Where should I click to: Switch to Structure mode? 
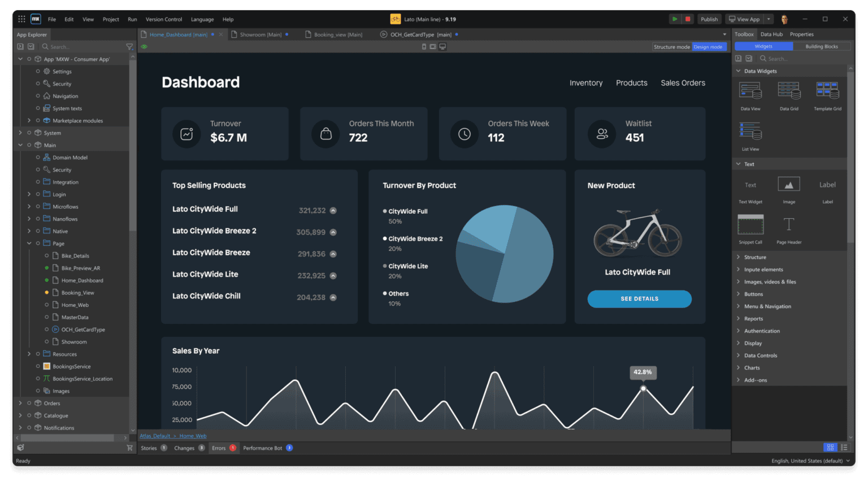click(671, 47)
